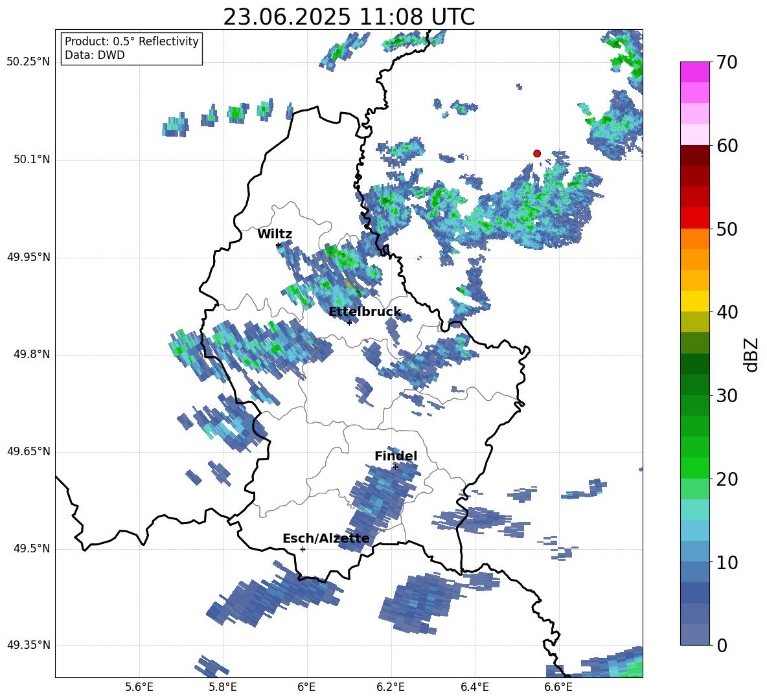Click the 30 colorbar tick label
Viewport: 767px width, 700px height.
727,396
